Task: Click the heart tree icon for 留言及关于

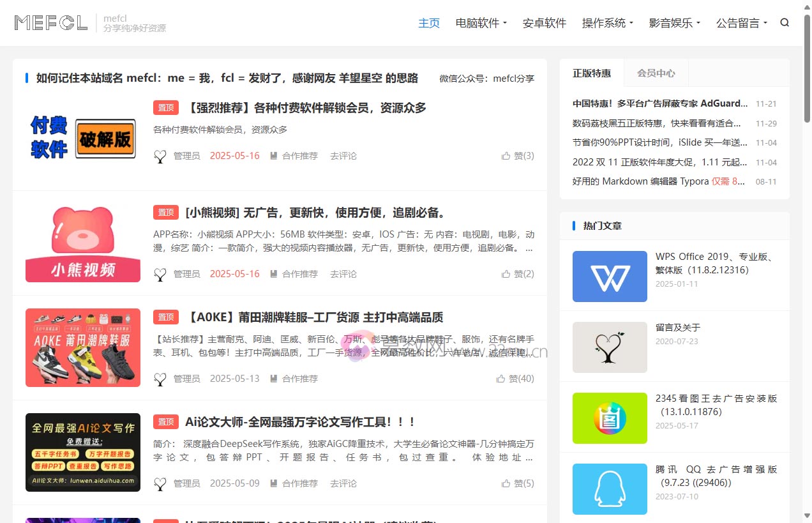Action: click(609, 347)
